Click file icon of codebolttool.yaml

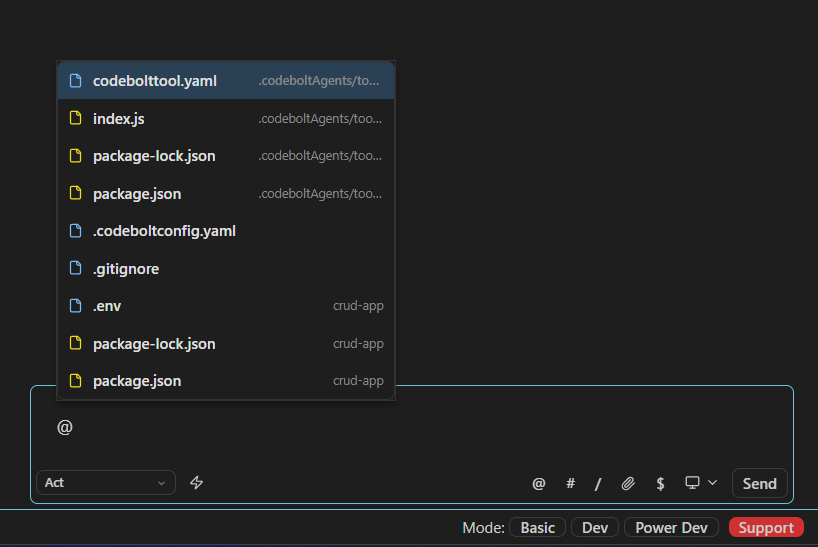76,80
